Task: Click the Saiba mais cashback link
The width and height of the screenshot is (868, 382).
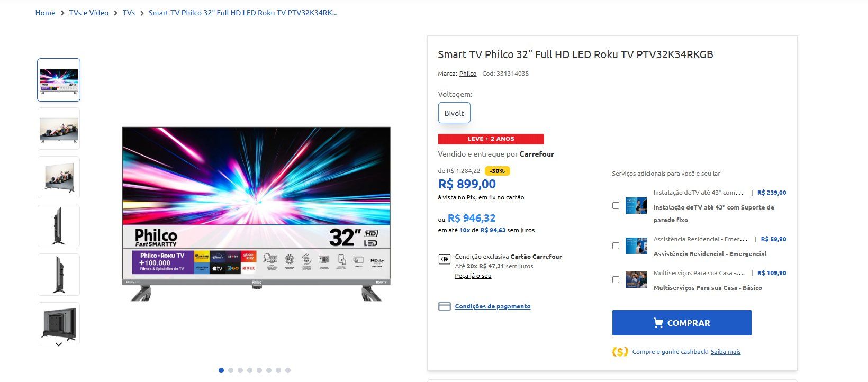Action: pos(726,352)
